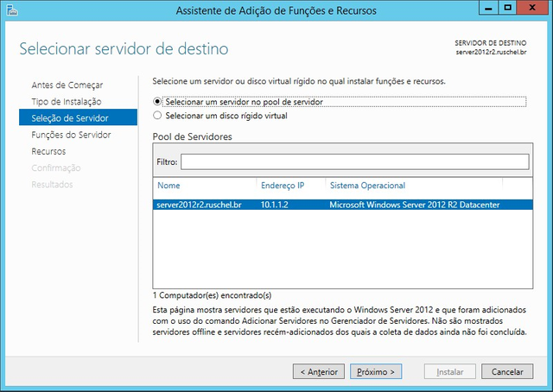553x392 pixels.
Task: Open the Tipo de Instalação step
Action: point(67,102)
